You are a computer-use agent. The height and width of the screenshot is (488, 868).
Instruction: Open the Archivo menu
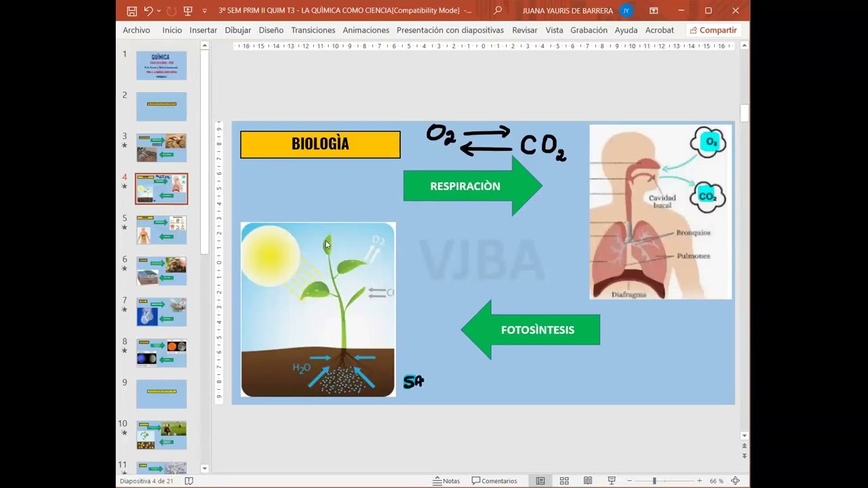136,30
